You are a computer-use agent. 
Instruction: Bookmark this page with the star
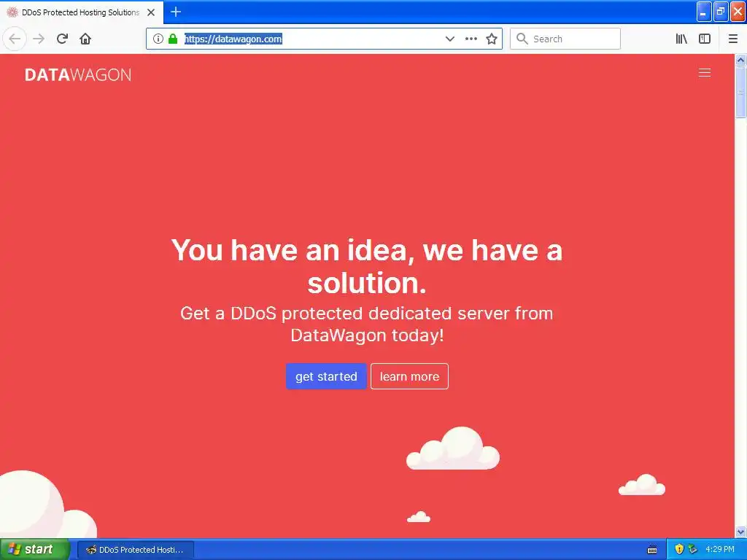492,39
